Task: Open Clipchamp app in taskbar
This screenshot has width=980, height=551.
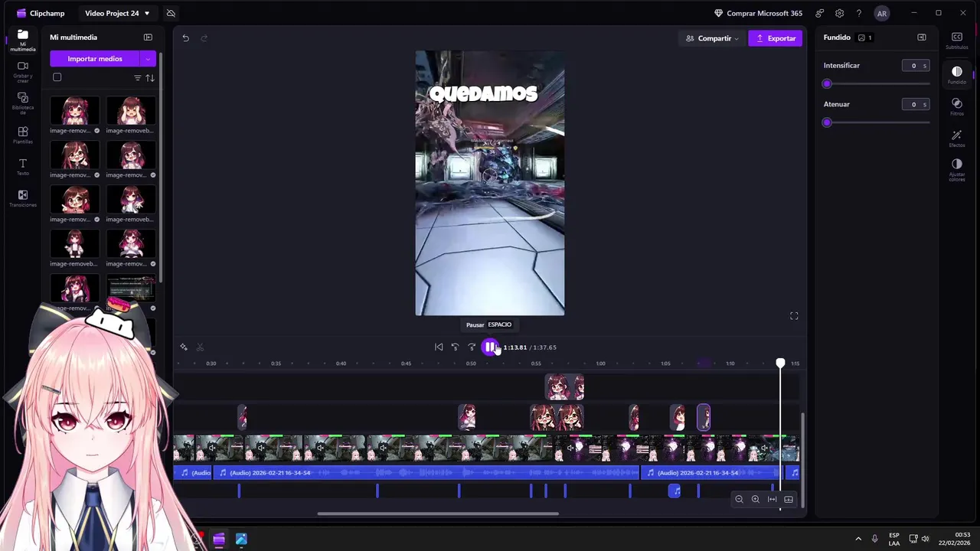Action: click(x=219, y=540)
